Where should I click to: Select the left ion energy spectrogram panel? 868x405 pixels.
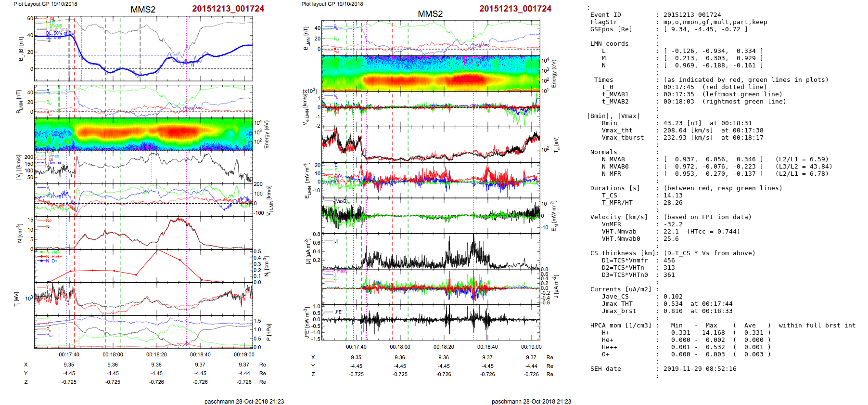(143, 134)
